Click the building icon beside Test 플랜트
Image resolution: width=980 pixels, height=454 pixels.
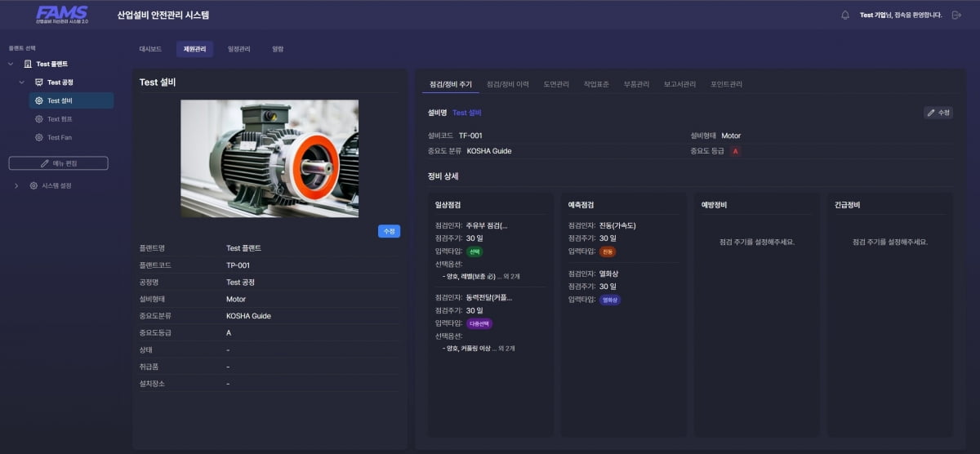pos(28,64)
